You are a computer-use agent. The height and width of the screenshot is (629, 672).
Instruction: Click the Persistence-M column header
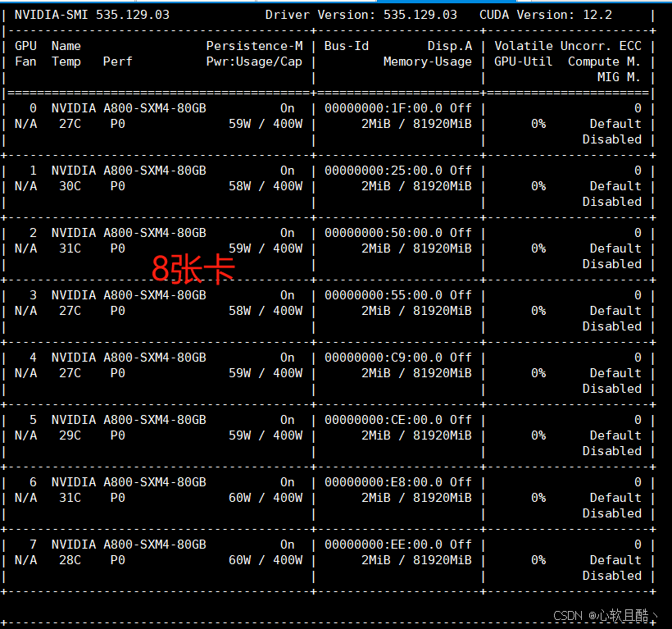point(254,46)
